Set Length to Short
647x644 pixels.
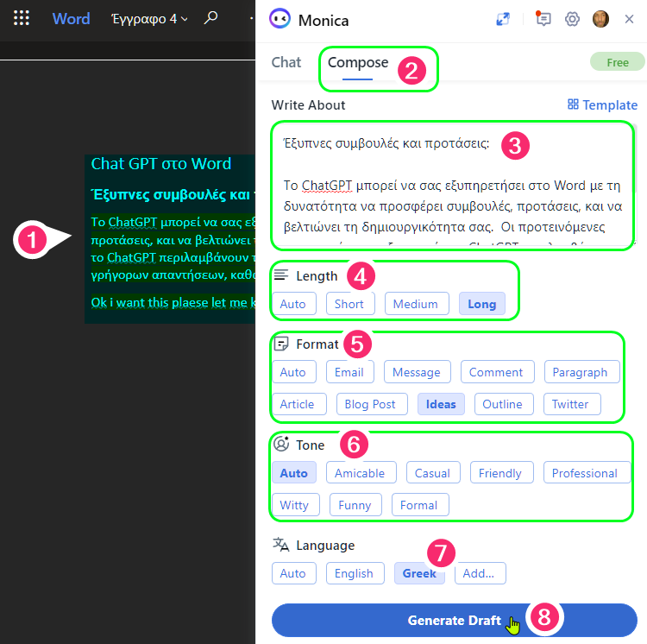[349, 304]
